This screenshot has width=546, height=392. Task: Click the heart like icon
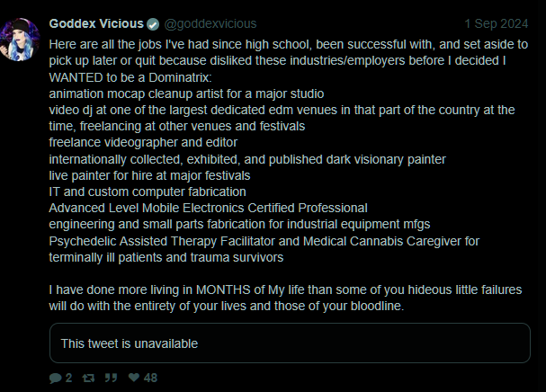(x=135, y=378)
